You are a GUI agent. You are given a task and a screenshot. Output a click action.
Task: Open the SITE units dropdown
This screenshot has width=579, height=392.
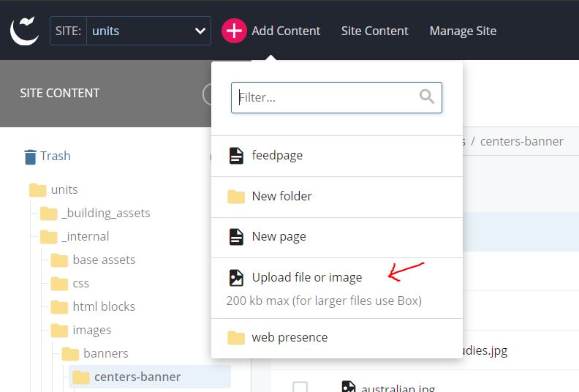130,31
